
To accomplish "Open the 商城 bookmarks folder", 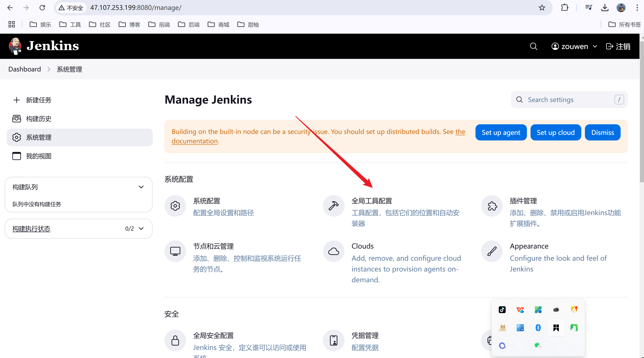I will click(x=218, y=24).
